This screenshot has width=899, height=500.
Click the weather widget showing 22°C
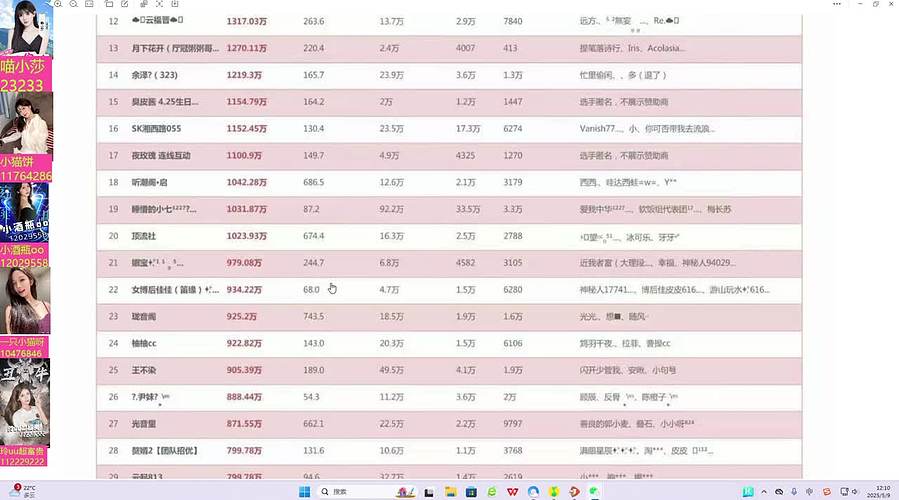coord(22,490)
